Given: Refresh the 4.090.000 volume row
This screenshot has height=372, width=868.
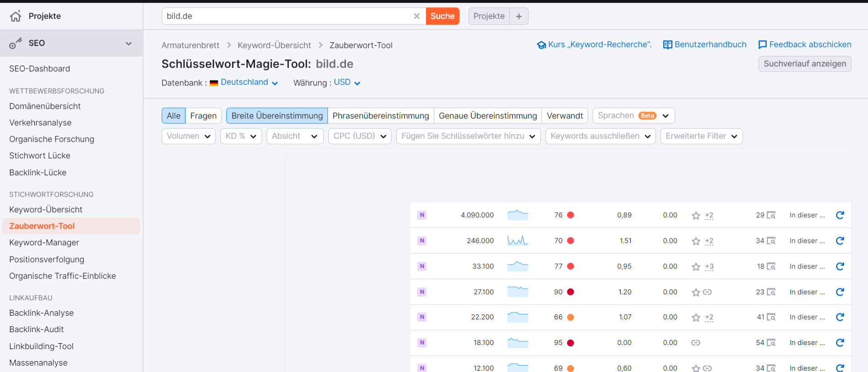Looking at the screenshot, I should pos(840,215).
